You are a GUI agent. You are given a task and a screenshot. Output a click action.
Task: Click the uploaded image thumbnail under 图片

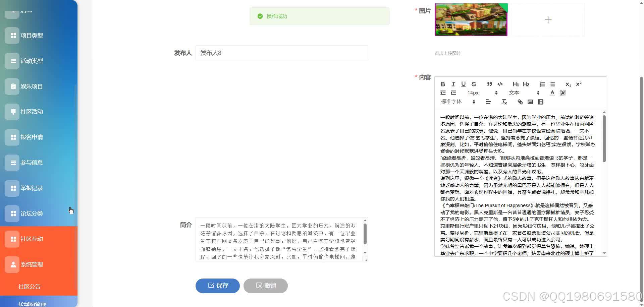coord(471,19)
